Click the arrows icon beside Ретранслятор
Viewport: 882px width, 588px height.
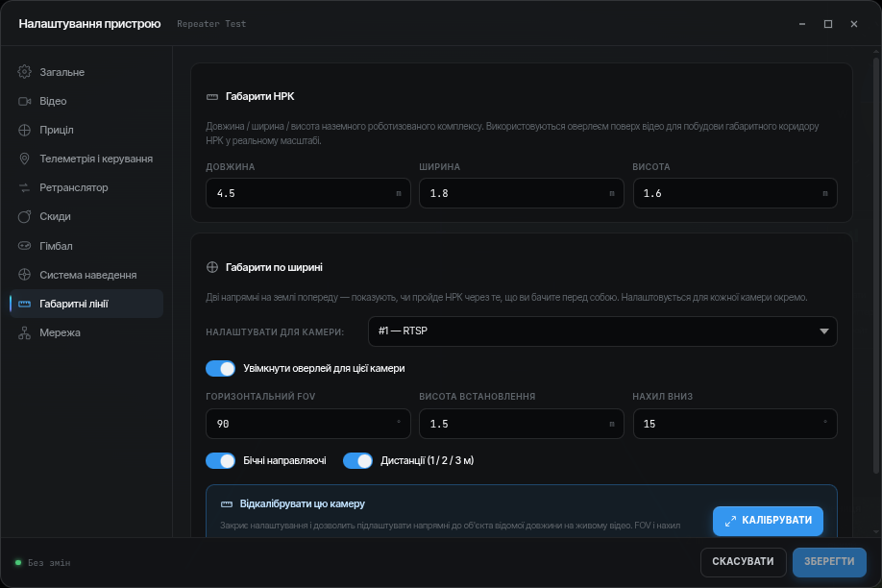[x=24, y=187]
